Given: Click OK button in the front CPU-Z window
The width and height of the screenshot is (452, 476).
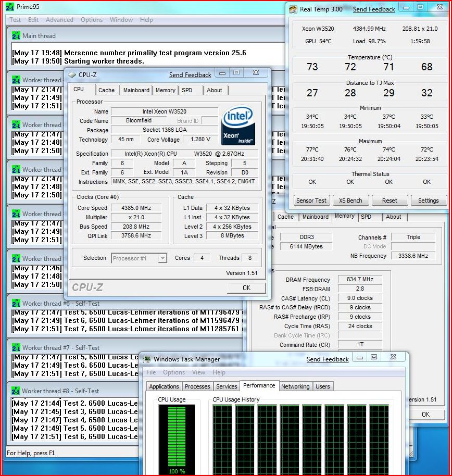Looking at the screenshot, I should point(246,288).
